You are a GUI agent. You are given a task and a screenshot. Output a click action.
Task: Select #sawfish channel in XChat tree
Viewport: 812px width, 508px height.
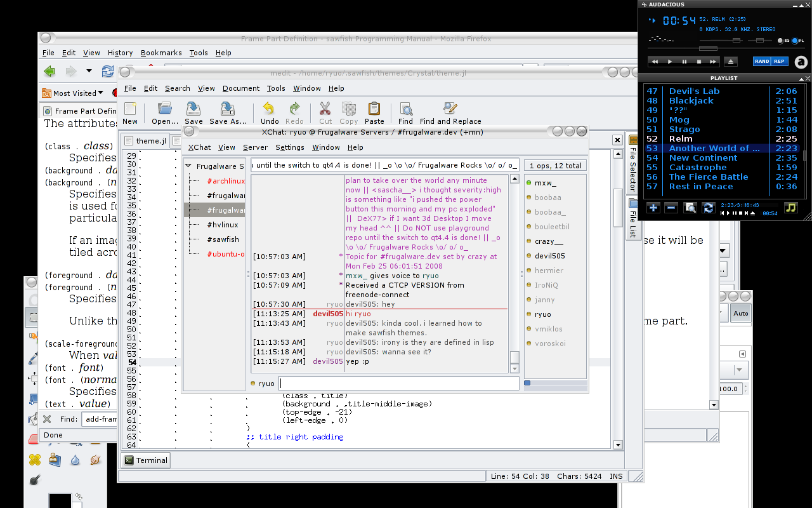pos(223,239)
